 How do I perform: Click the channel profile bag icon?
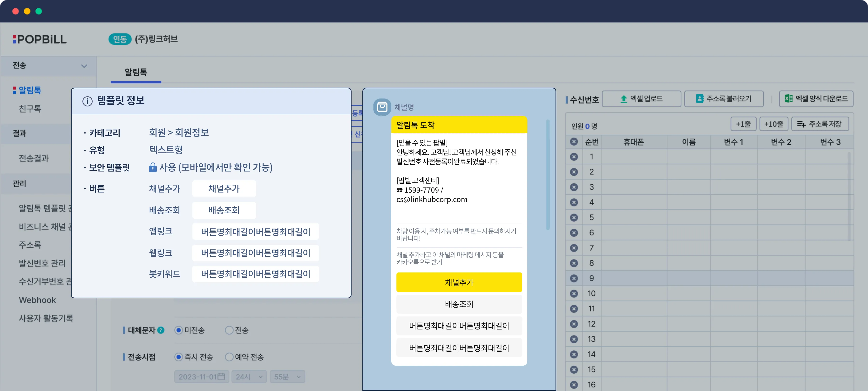pos(382,107)
